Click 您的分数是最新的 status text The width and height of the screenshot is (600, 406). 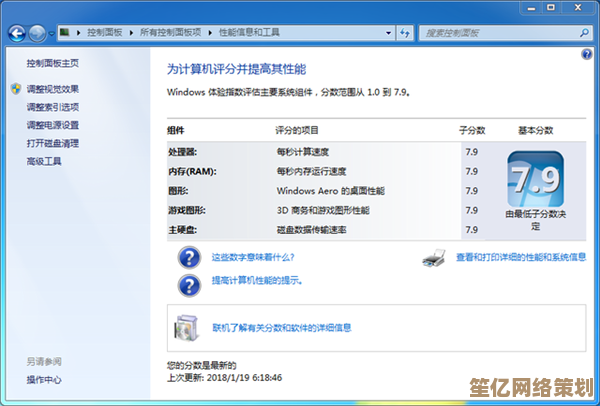click(202, 365)
